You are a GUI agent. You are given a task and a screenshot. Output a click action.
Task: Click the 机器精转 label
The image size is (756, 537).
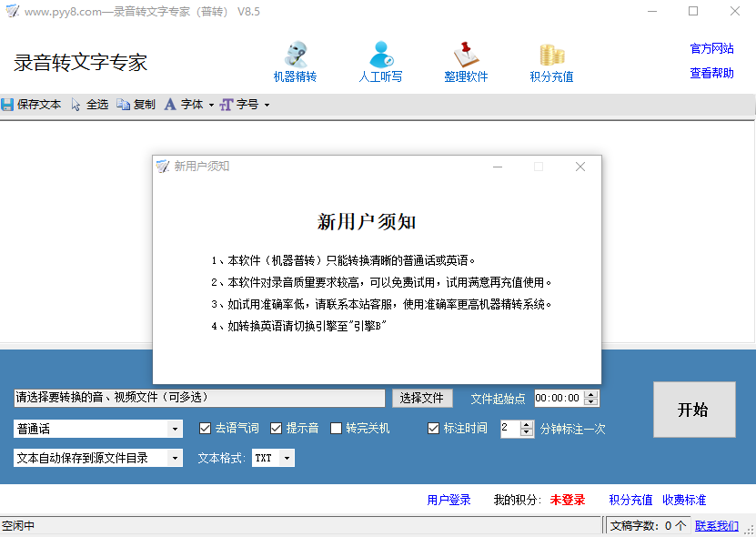(x=295, y=76)
